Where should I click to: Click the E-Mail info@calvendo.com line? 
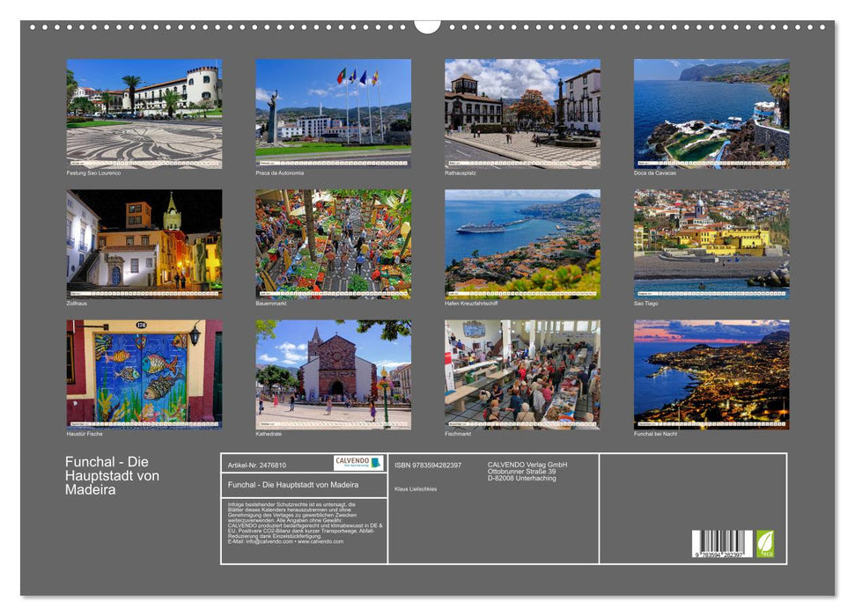[285, 541]
